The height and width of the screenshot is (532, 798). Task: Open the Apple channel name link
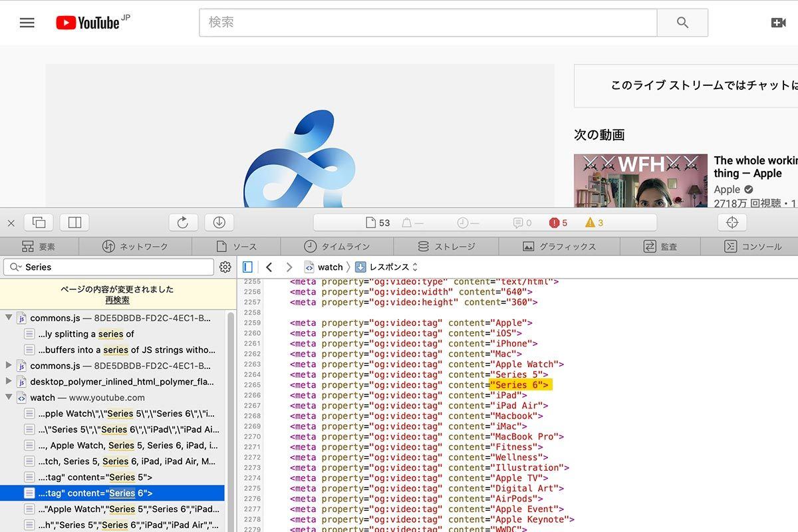727,190
